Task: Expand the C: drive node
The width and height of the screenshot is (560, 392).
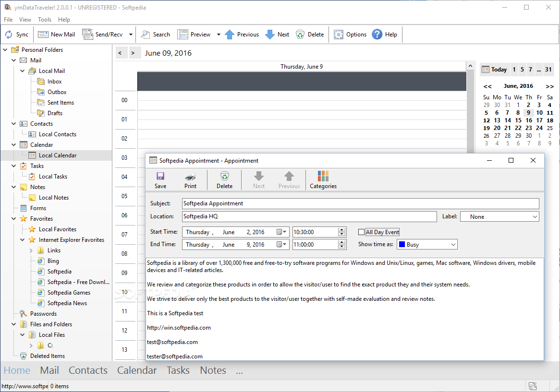Action: pos(31,345)
